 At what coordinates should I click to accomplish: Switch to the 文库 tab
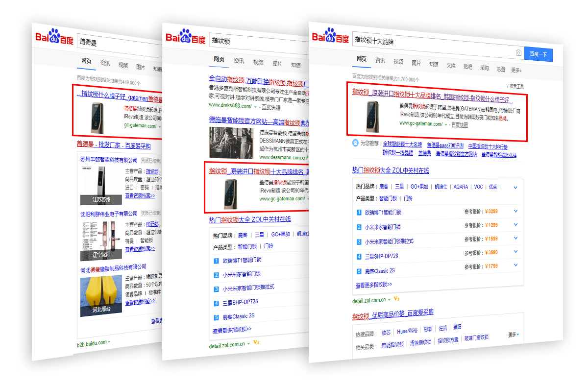451,65
